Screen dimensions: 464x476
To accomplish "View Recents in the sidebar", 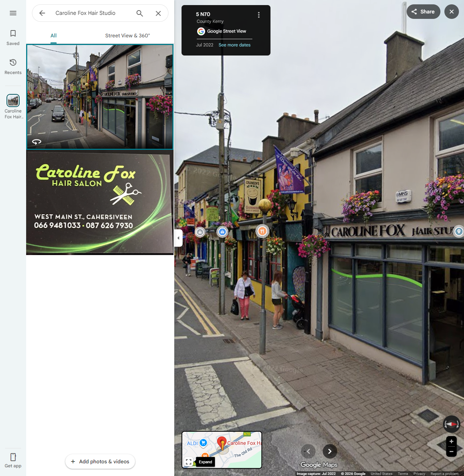I will click(13, 67).
